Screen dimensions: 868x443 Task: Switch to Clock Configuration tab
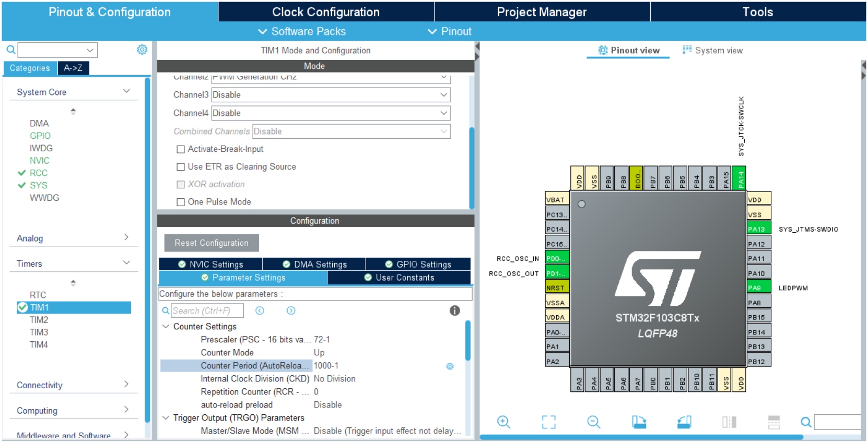pos(326,12)
